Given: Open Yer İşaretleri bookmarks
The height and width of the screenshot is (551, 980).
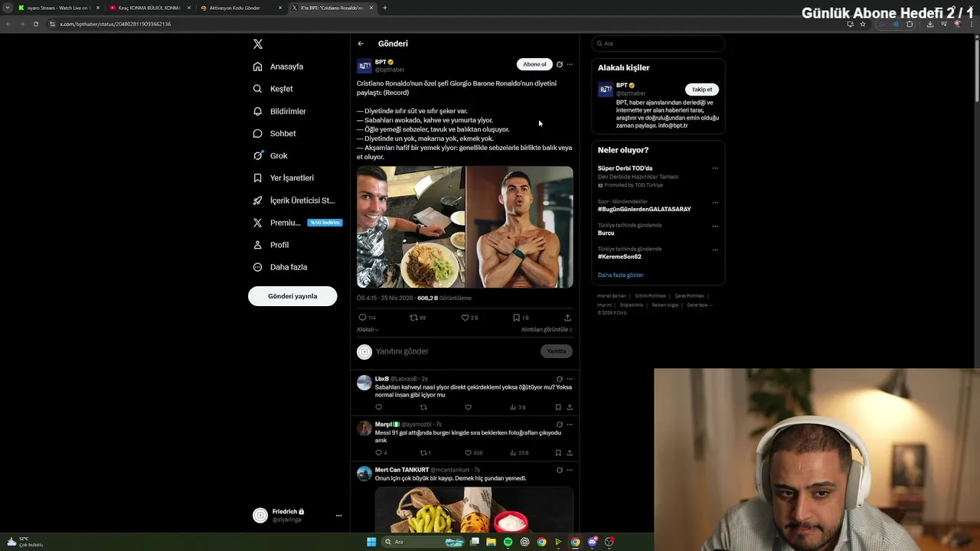Looking at the screenshot, I should pyautogui.click(x=283, y=178).
